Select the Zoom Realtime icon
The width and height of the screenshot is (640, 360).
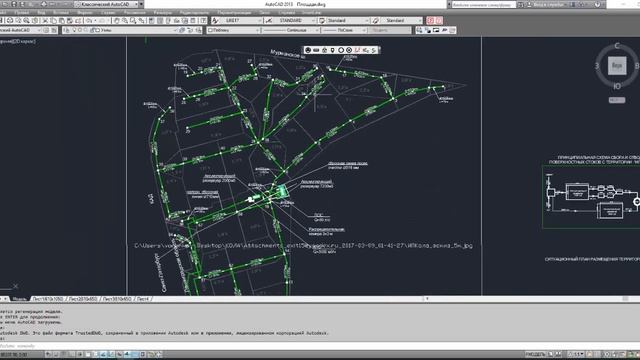click(x=124, y=20)
